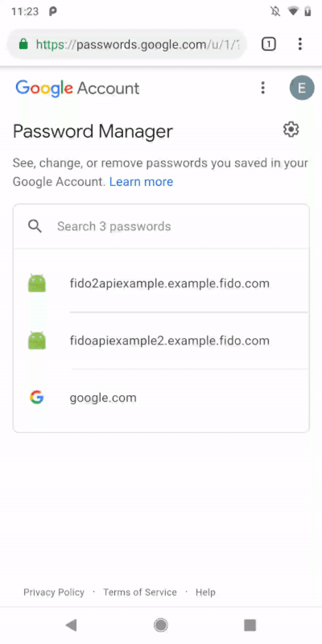Open the Privacy Policy page
Viewport: 322px width, 644px height.
pyautogui.click(x=54, y=592)
